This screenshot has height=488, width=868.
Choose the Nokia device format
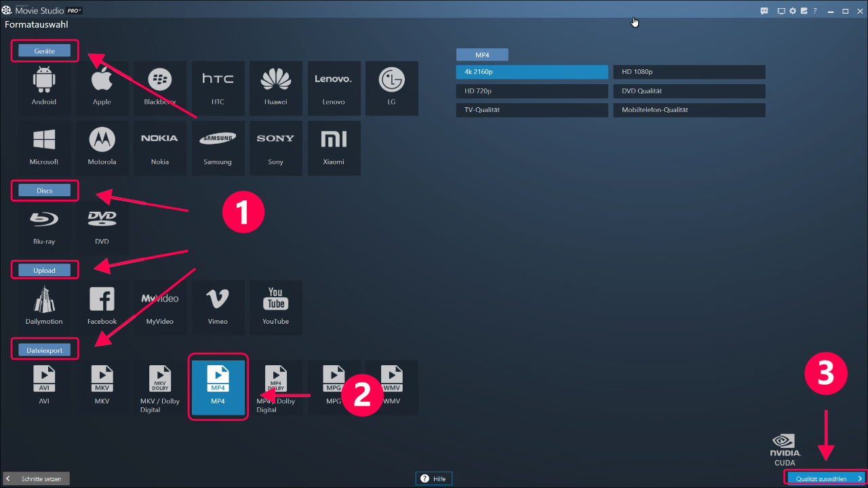160,148
